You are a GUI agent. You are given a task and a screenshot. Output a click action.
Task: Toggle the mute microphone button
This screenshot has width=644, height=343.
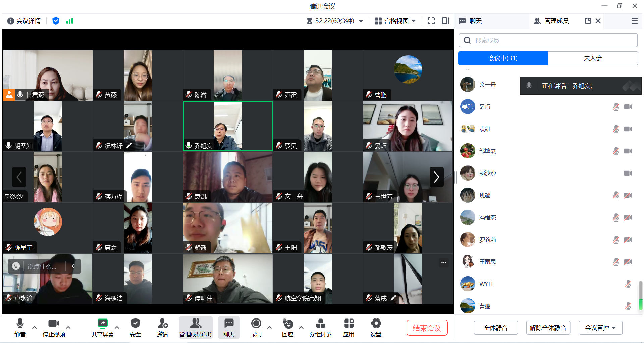(x=20, y=324)
